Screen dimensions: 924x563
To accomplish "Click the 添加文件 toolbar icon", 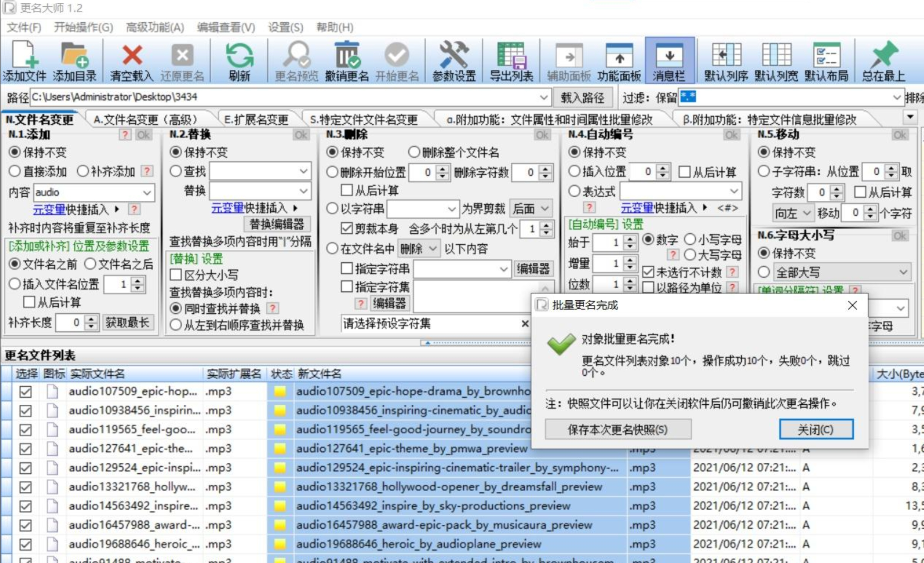I will pyautogui.click(x=25, y=55).
